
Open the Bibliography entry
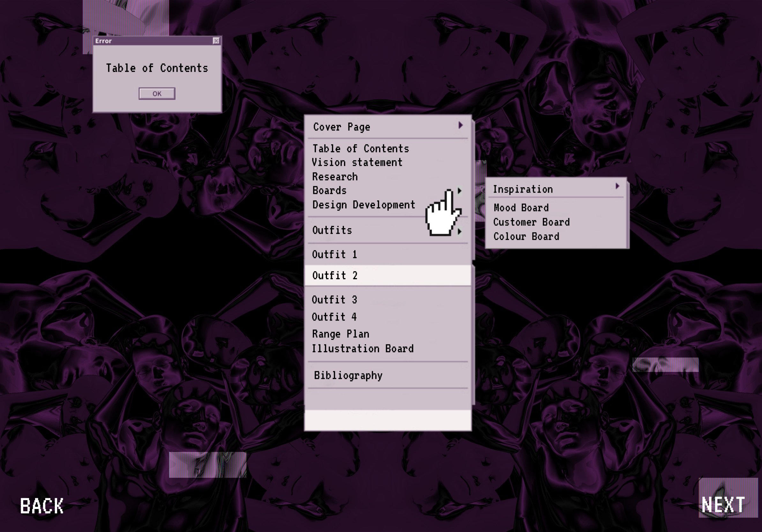pyautogui.click(x=348, y=376)
